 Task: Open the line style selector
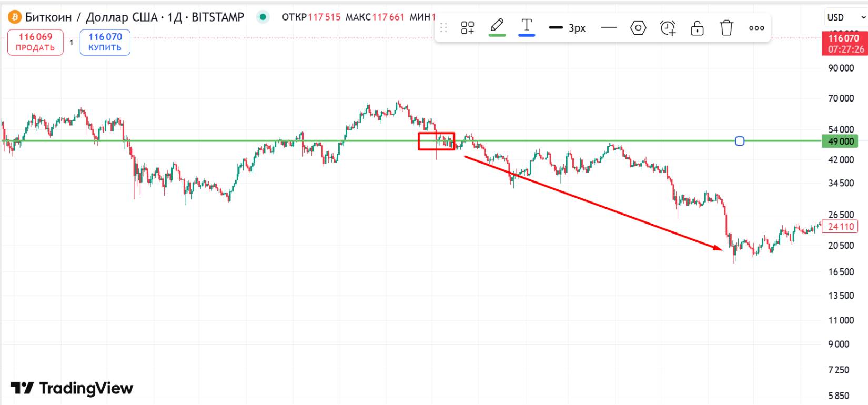pyautogui.click(x=609, y=28)
